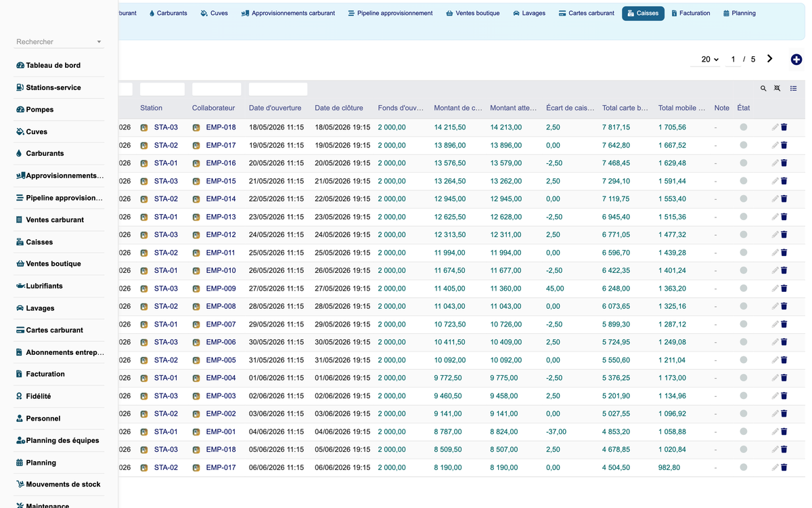Expand the Rechercher dropdown in the sidebar
This screenshot has height=508, width=812.
pos(99,42)
